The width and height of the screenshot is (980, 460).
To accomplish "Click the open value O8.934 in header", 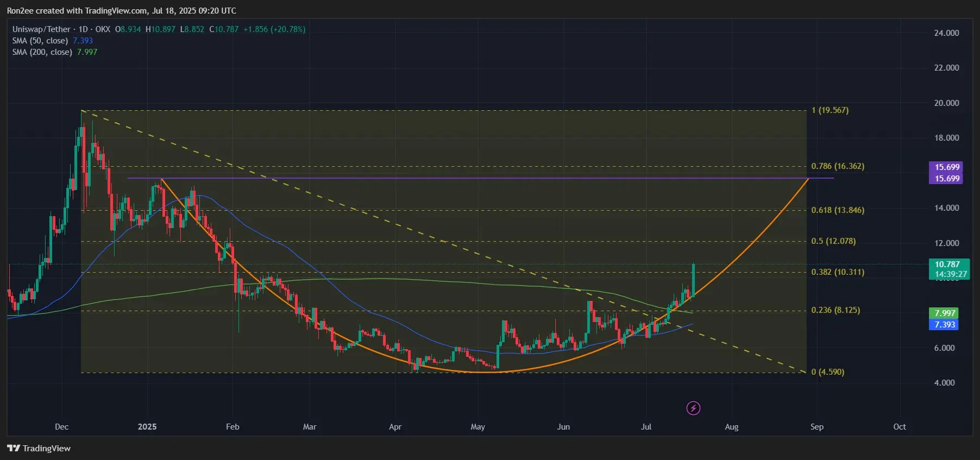I will coord(128,29).
